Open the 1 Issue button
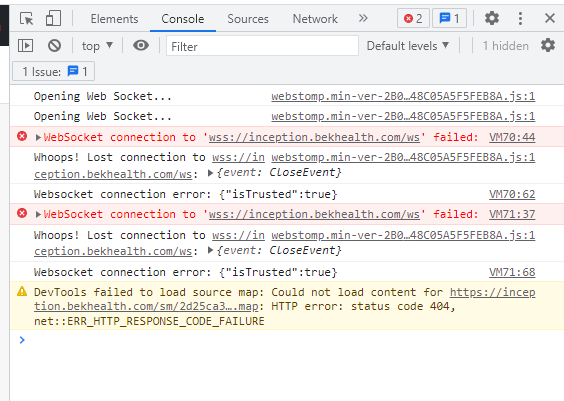564x401 pixels. click(x=54, y=71)
